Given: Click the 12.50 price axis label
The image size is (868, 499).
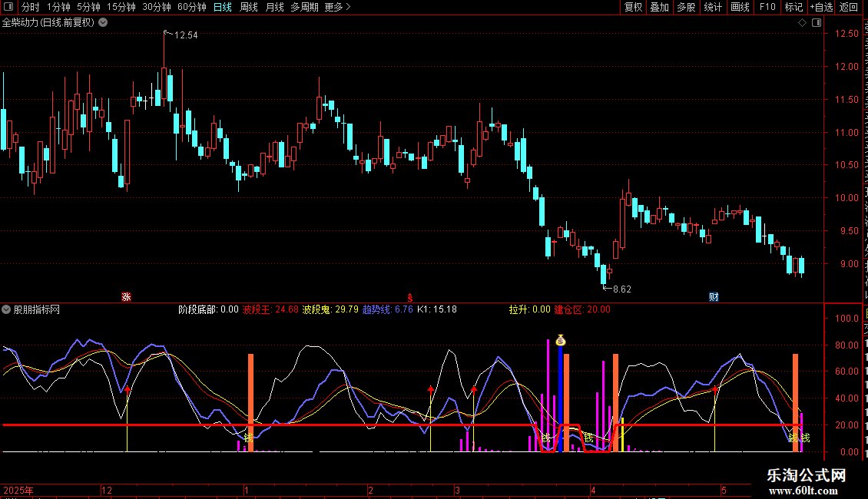Looking at the screenshot, I should pos(846,33).
